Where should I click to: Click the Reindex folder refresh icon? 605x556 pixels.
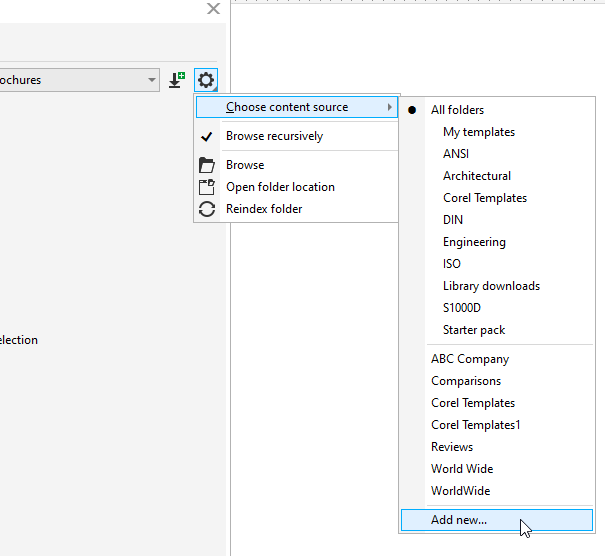pyautogui.click(x=207, y=209)
